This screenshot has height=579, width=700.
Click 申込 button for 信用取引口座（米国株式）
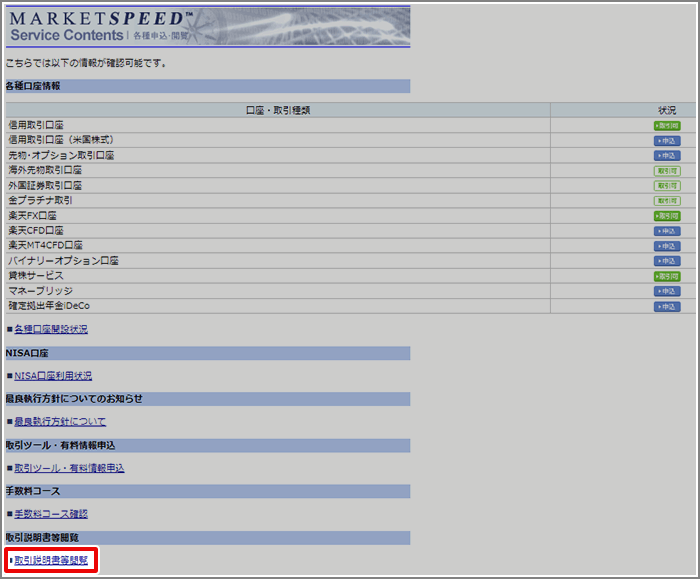pos(667,141)
